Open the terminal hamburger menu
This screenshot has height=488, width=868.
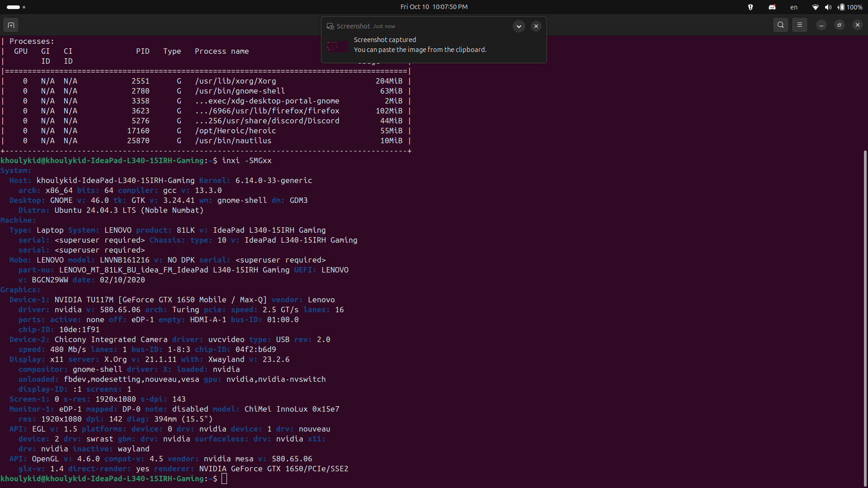click(799, 25)
